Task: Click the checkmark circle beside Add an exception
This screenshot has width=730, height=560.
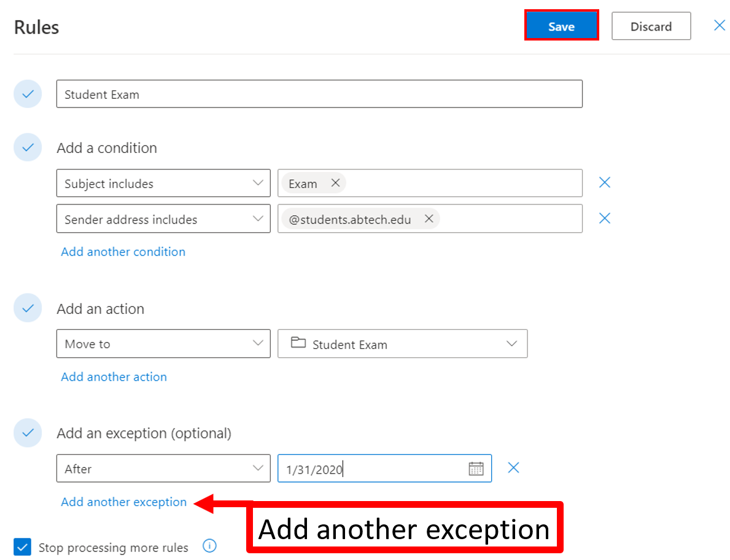Action: coord(28,433)
